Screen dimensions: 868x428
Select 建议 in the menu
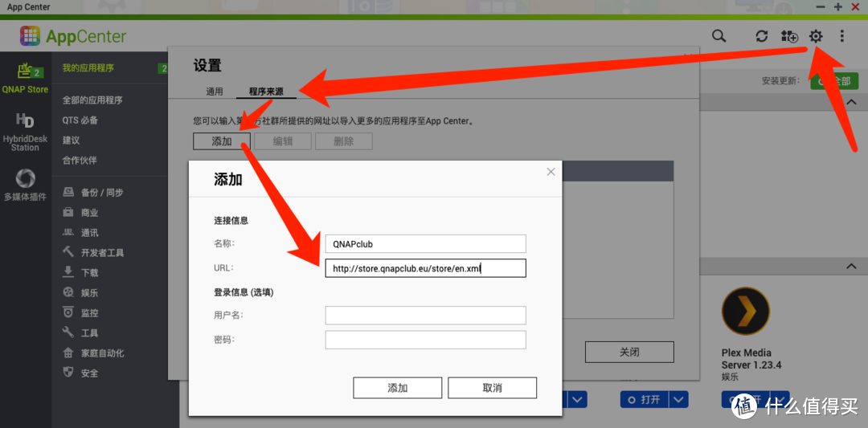pos(71,141)
